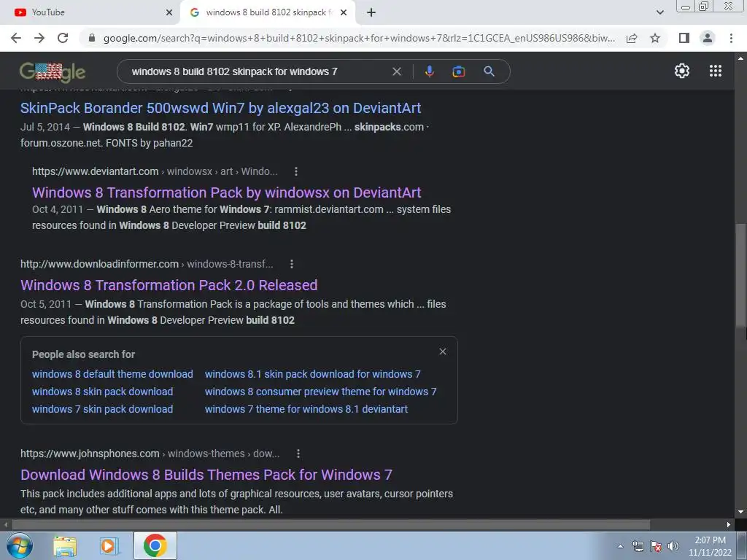
Task: Click the horizontal scrollbar thumb
Action: click(331, 525)
